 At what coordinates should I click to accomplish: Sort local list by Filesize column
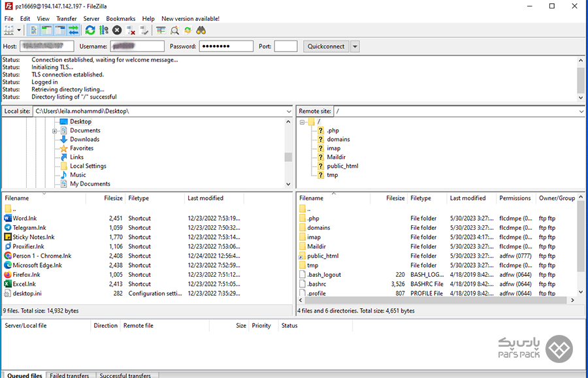point(113,198)
